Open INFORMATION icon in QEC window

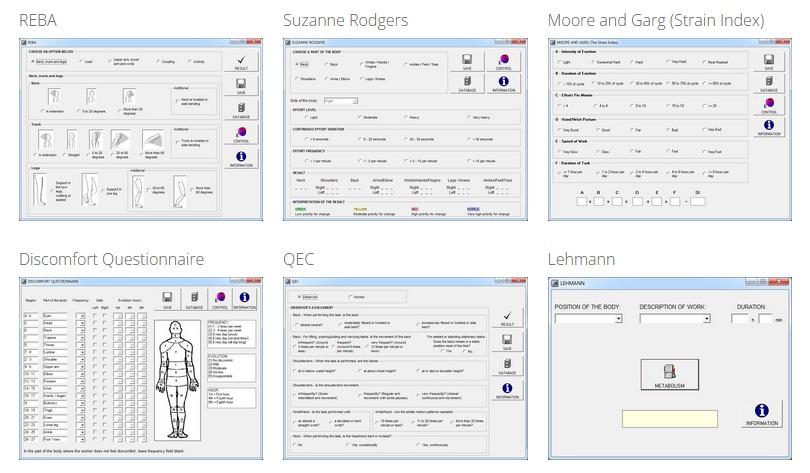tap(507, 390)
